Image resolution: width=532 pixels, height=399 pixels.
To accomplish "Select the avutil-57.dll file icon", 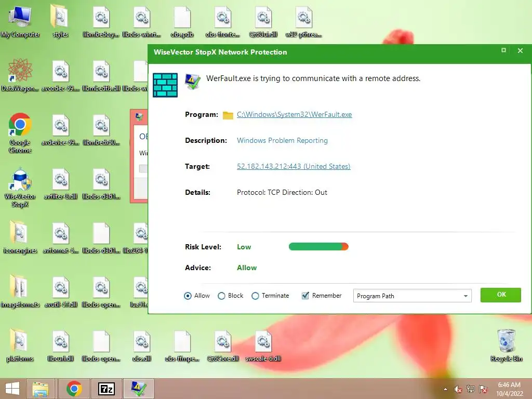I will click(x=60, y=291).
